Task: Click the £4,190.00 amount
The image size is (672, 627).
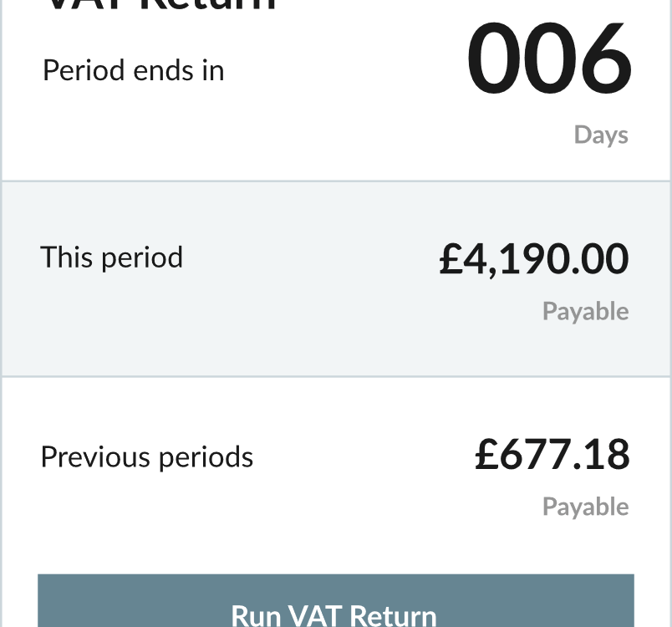Action: coord(534,258)
